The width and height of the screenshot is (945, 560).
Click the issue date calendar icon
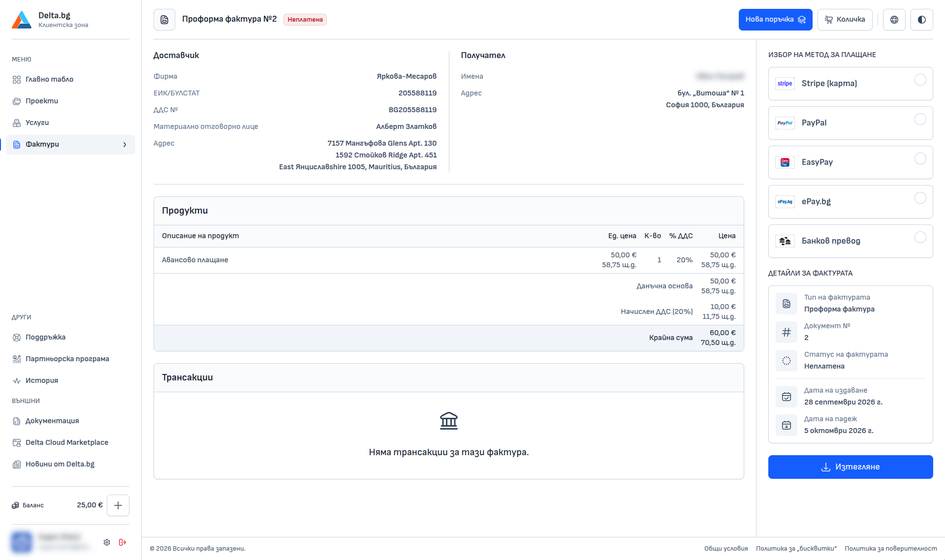click(787, 397)
